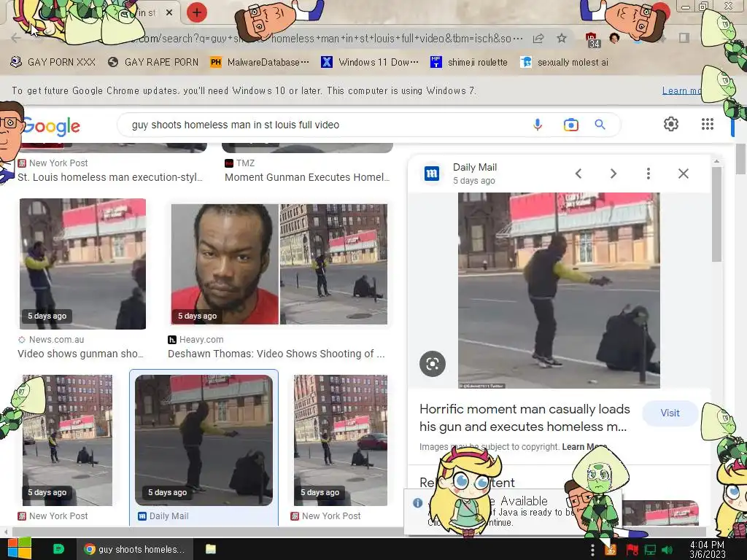The height and width of the screenshot is (560, 747).
Task: Click the '5 days ago' text under Daily Mail header
Action: point(474,181)
